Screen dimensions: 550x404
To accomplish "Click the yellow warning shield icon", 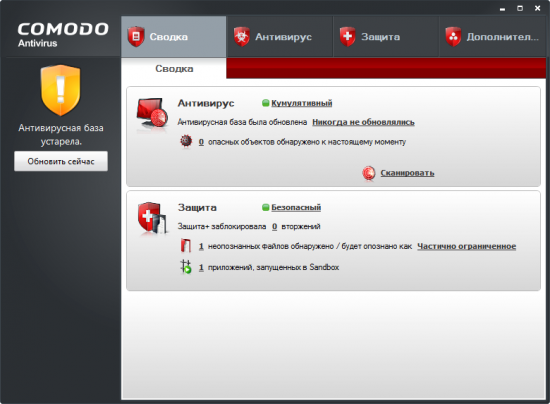I will (x=60, y=90).
